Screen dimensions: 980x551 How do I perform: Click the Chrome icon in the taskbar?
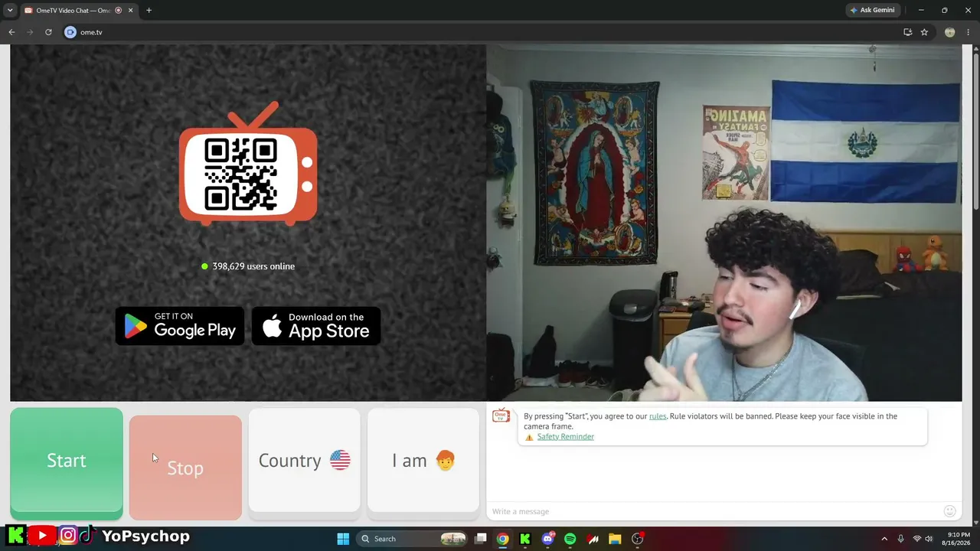[502, 539]
